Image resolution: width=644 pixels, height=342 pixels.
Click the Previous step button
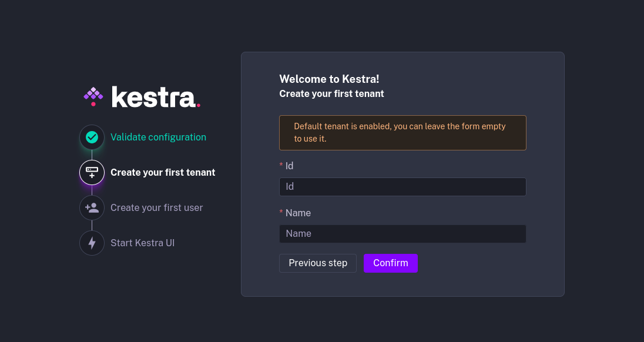pos(318,263)
